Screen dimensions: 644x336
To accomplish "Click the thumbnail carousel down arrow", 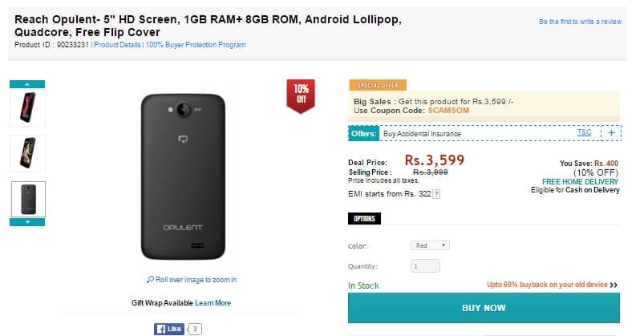I will pyautogui.click(x=27, y=222).
